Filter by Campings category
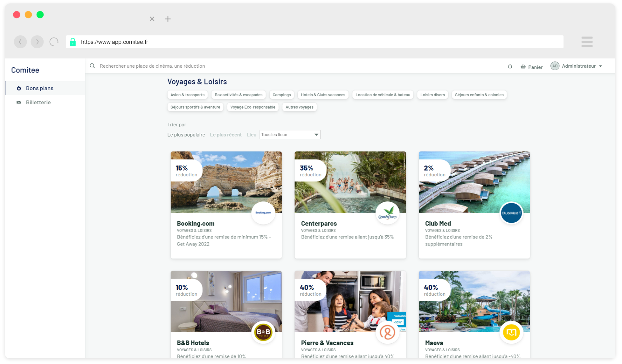Viewport: 622px width, 364px height. pos(281,95)
